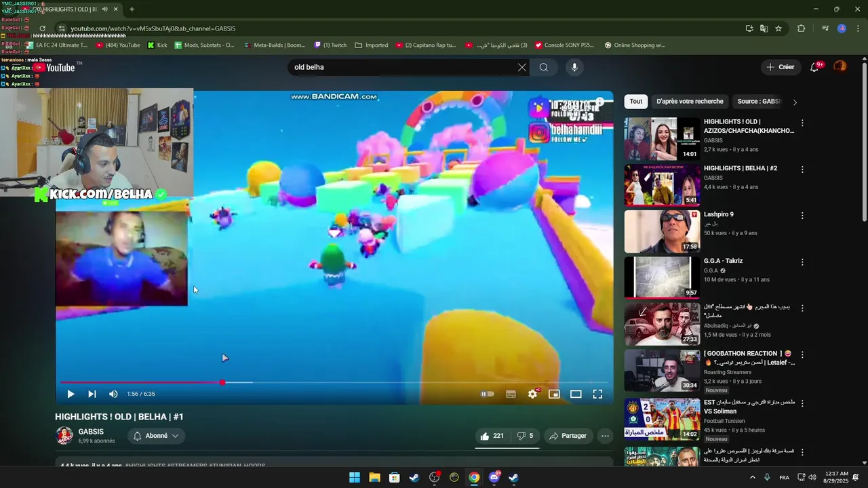This screenshot has width=868, height=488.
Task: Open the 'Console SONY PS5' bookmark
Action: pyautogui.click(x=564, y=45)
